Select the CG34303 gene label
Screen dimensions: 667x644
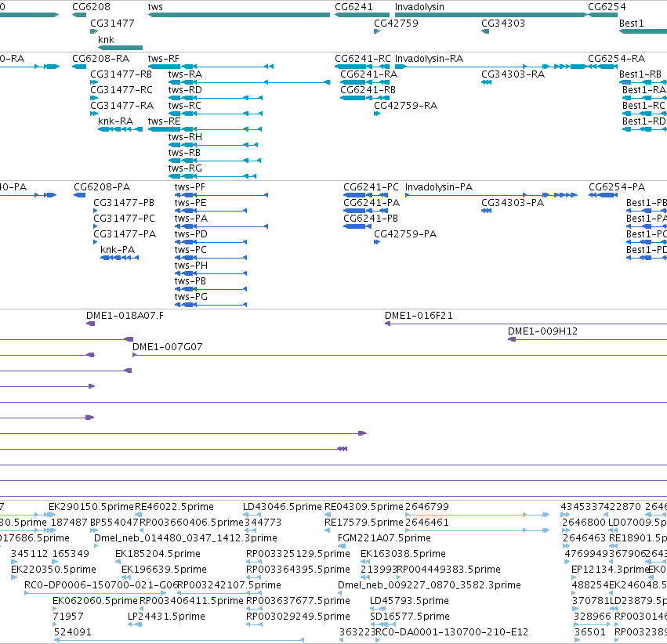coord(503,24)
